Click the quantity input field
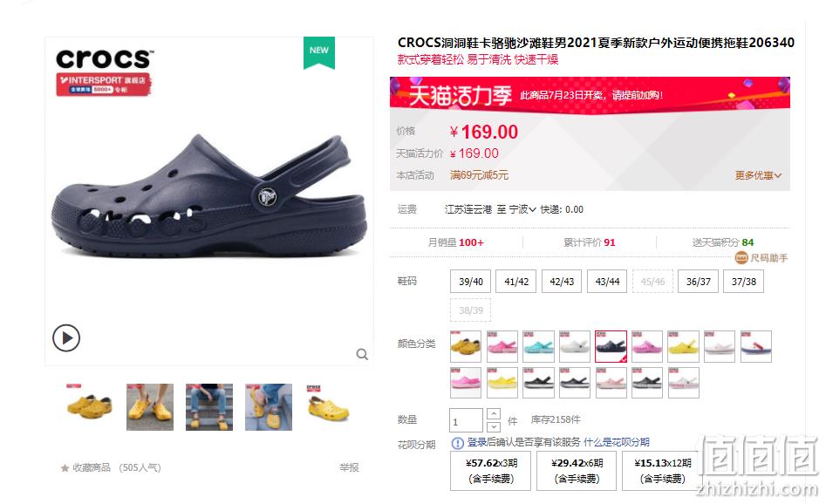The height and width of the screenshot is (504, 826). [466, 420]
